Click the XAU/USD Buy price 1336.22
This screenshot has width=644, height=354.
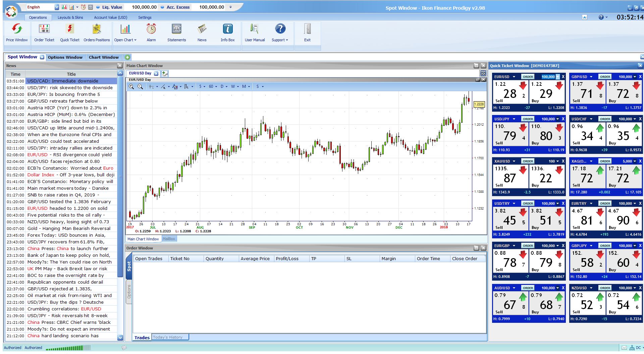(x=546, y=176)
